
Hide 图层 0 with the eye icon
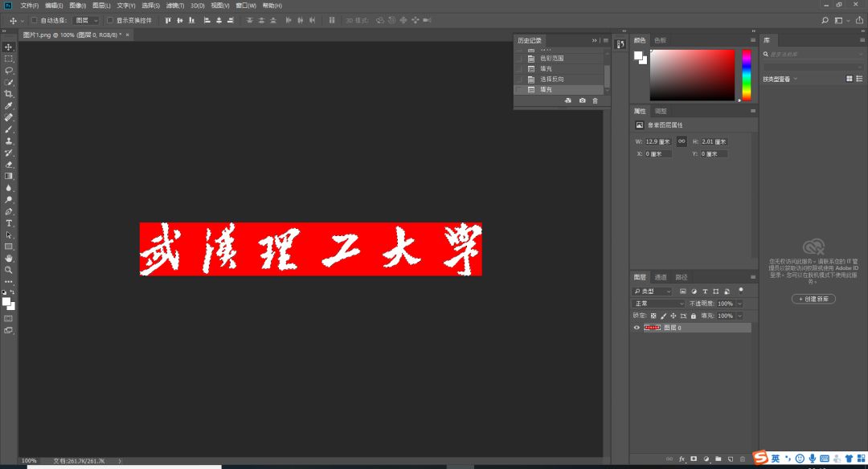tap(637, 328)
